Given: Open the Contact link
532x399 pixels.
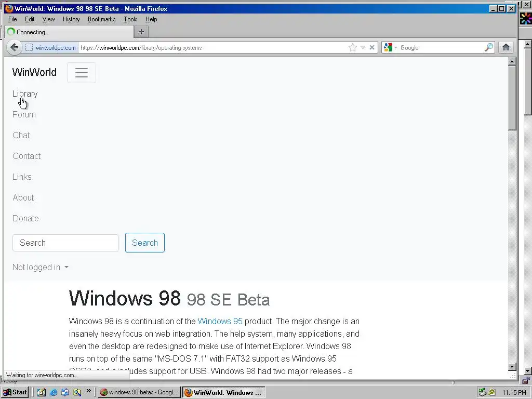Looking at the screenshot, I should coord(26,156).
